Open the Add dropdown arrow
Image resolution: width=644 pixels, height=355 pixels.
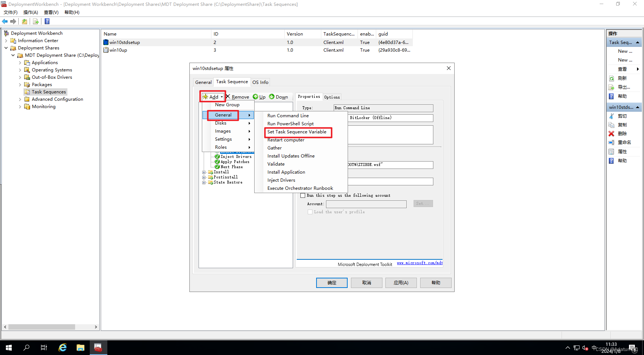coord(222,97)
